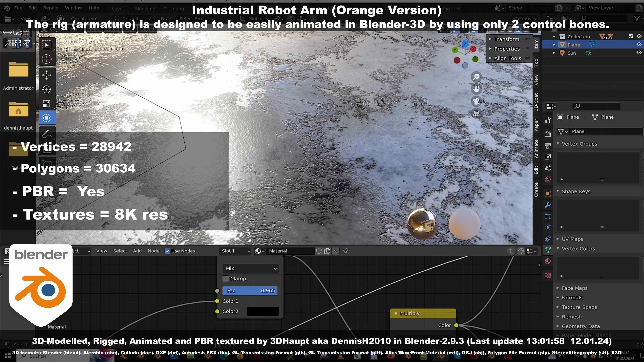Click the new material duplicate button
Screen dimensions: 644x362
pos(327,251)
